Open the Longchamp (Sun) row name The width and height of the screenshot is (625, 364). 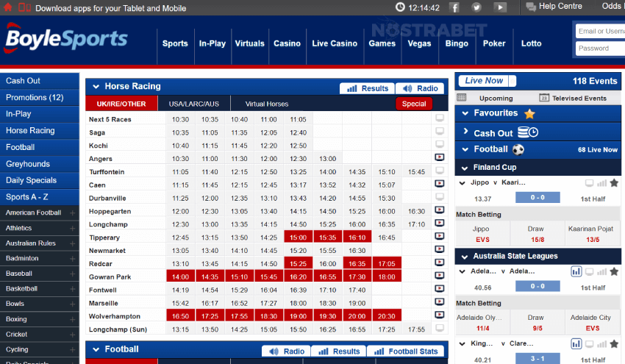(118, 329)
